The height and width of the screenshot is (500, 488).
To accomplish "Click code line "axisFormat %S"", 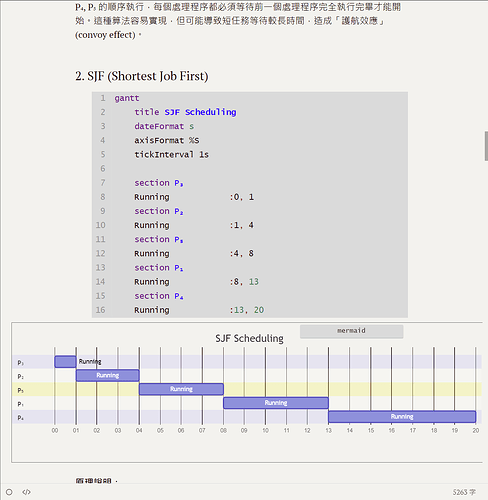I will (x=167, y=140).
